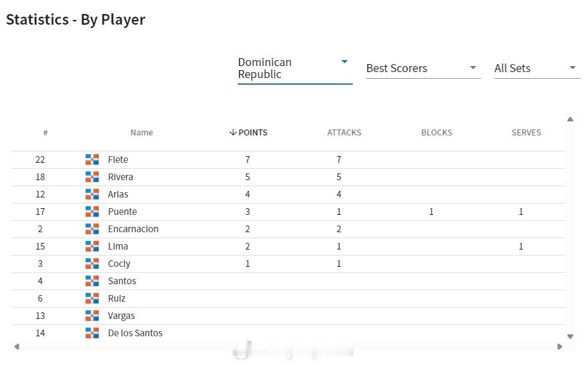Click the Name column header
The height and width of the screenshot is (365, 588).
pos(142,133)
